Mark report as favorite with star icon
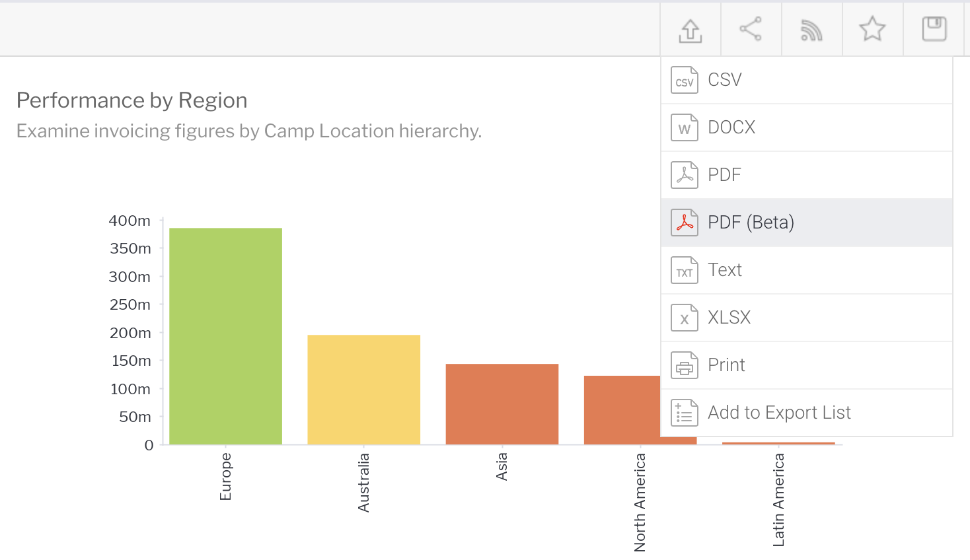 coord(872,29)
